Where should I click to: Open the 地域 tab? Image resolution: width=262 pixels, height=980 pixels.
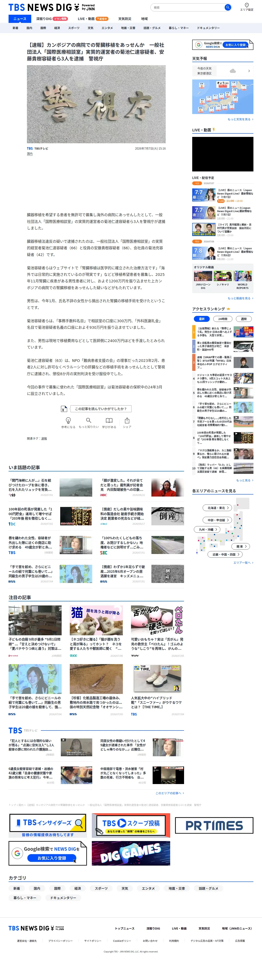point(144,19)
